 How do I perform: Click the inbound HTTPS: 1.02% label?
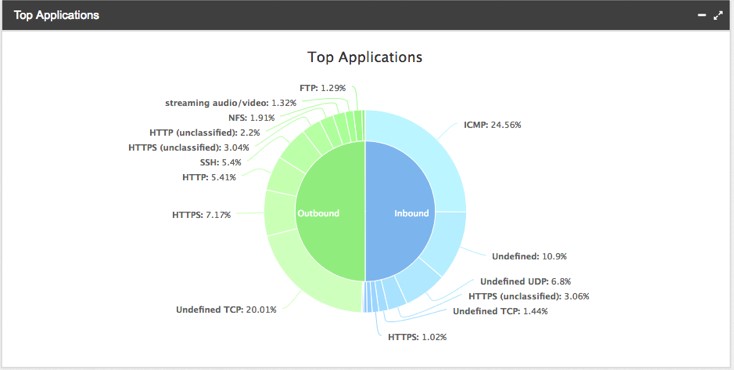pyautogui.click(x=417, y=337)
